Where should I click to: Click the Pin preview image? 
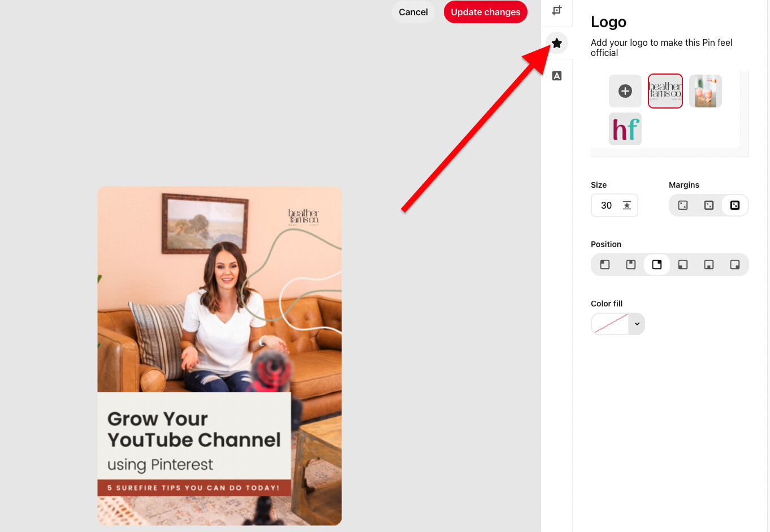pos(219,356)
